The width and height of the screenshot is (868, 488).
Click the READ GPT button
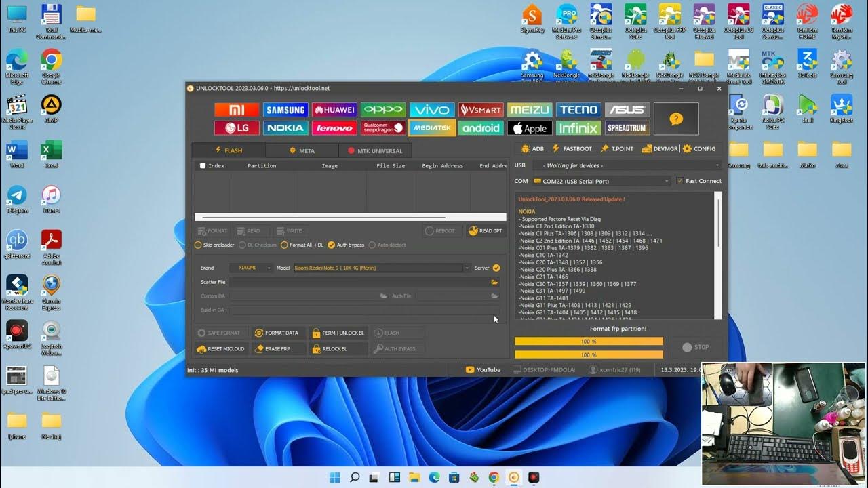486,231
